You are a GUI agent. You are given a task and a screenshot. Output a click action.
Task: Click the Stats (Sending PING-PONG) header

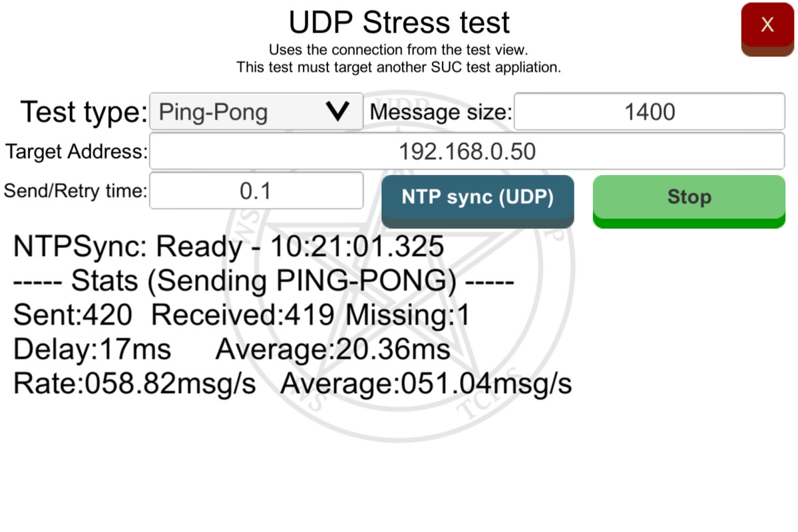pyautogui.click(x=264, y=280)
